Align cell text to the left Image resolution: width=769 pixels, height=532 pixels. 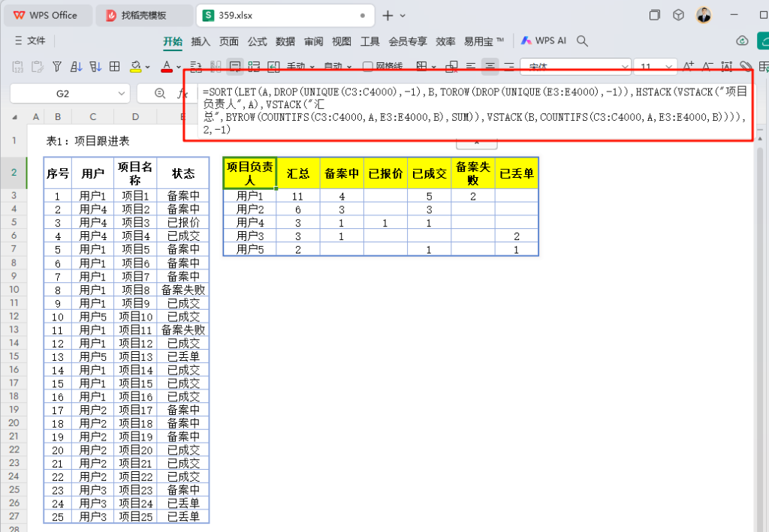coord(471,66)
